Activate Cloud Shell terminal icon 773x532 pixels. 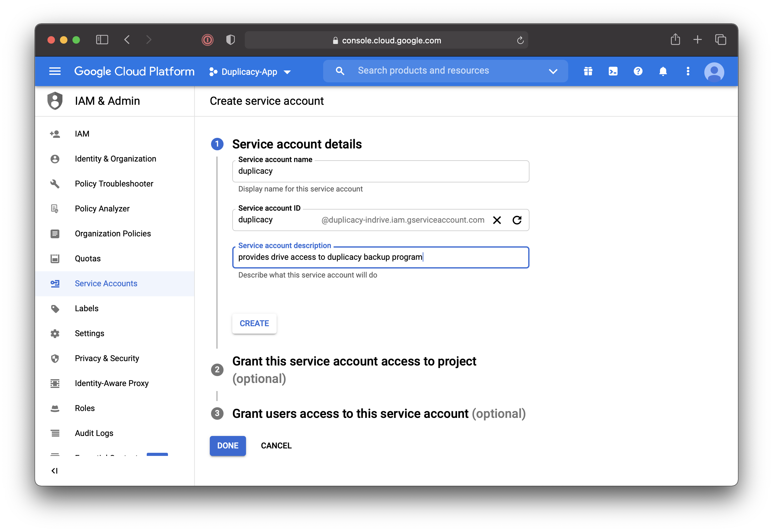(x=613, y=71)
